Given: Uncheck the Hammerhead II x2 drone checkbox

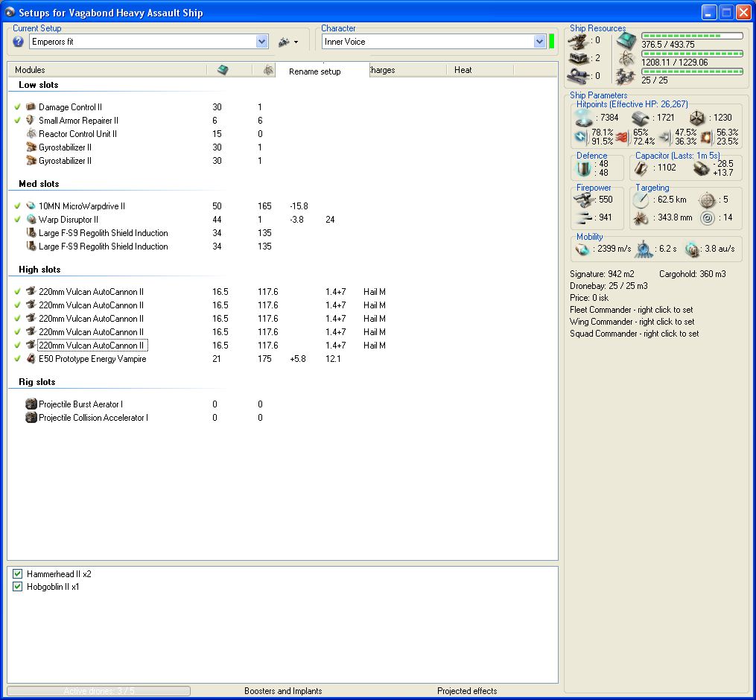Looking at the screenshot, I should tap(18, 573).
